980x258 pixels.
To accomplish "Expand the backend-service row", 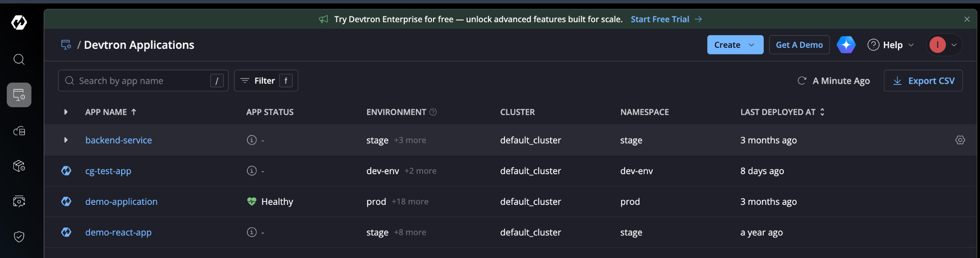I will pos(66,140).
